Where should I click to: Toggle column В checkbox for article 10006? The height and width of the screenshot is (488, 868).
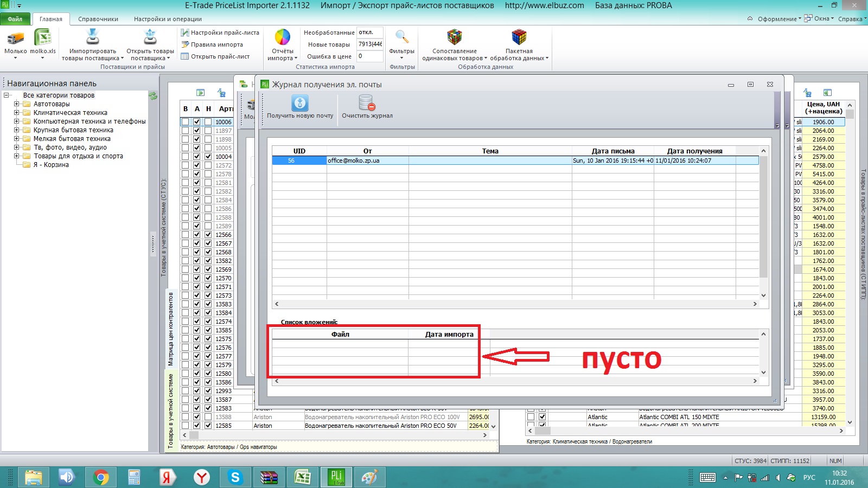click(186, 122)
